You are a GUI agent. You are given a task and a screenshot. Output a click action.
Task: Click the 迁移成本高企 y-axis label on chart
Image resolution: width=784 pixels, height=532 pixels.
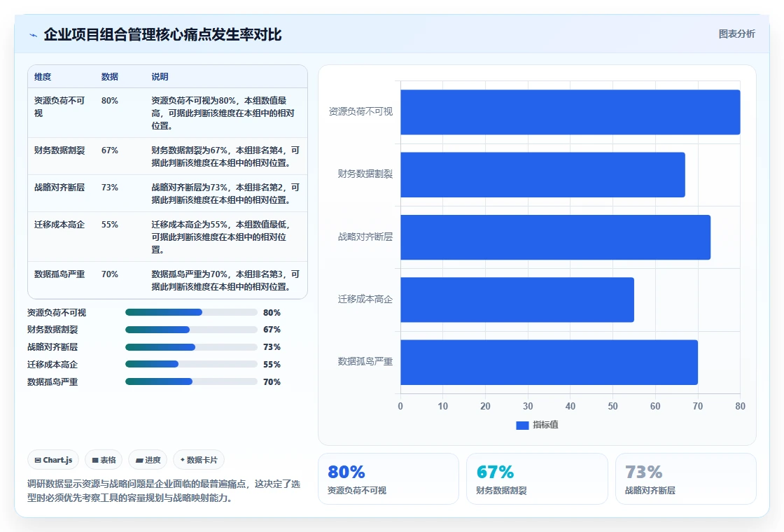tap(365, 299)
